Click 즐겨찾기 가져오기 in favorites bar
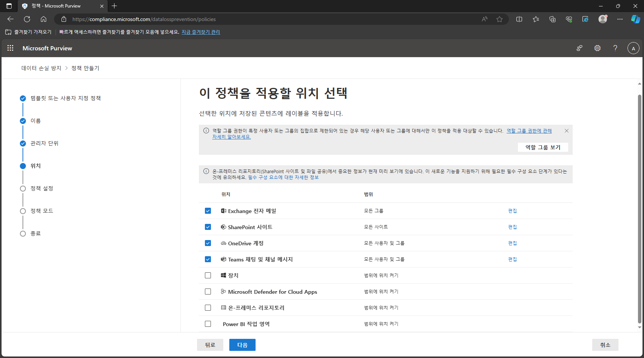Screen dimensions: 644x358 tap(29, 32)
